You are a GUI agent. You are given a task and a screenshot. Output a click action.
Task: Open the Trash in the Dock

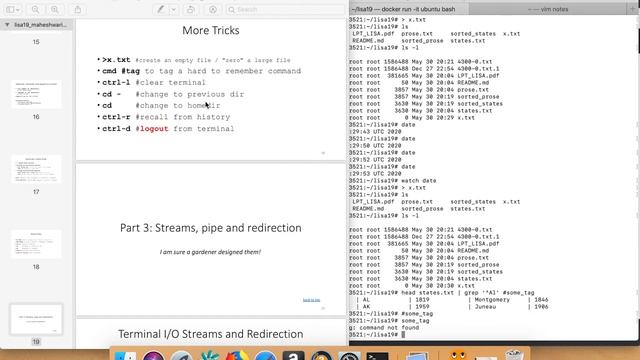click(x=514, y=356)
